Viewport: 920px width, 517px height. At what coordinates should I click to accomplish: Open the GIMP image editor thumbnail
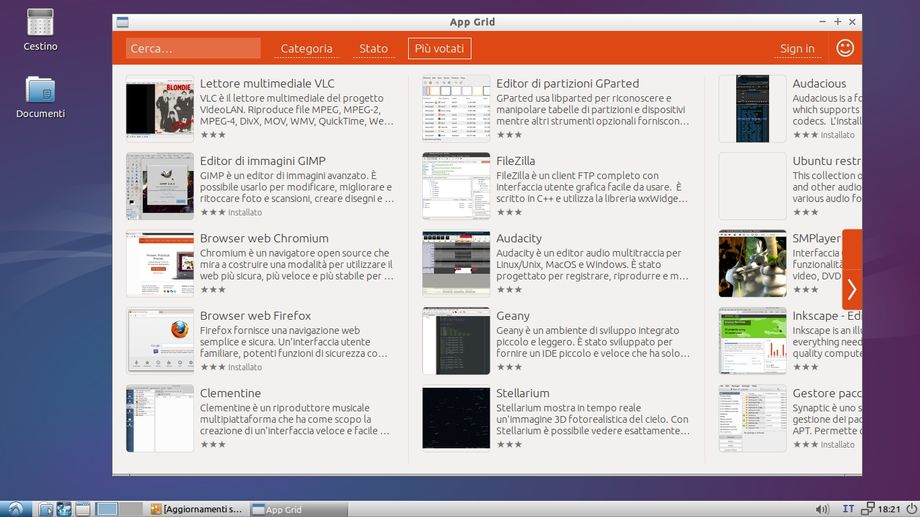click(x=160, y=186)
